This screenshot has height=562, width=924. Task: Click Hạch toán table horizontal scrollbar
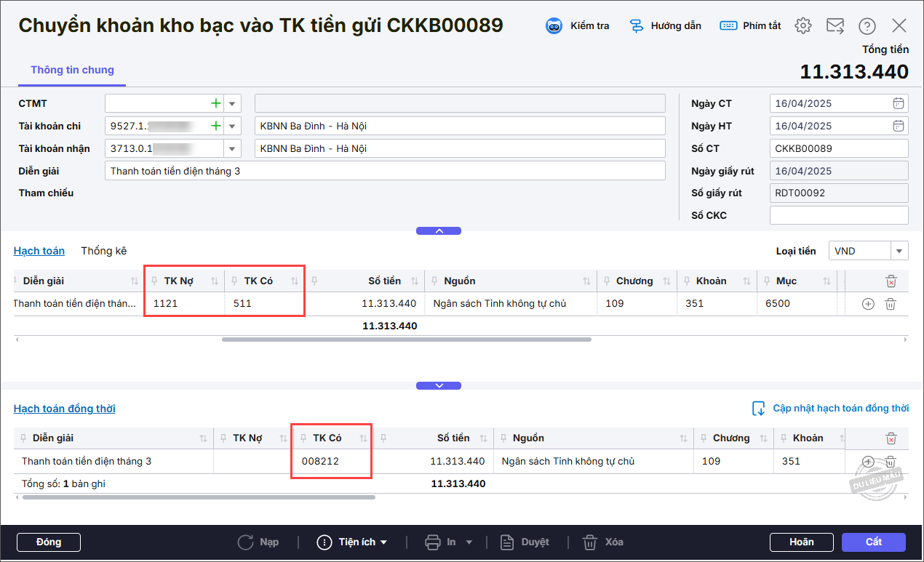(407, 340)
